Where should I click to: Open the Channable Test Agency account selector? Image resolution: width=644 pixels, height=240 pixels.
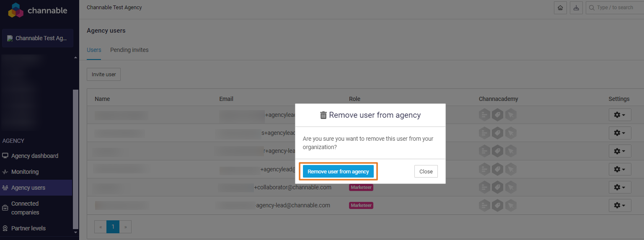click(x=38, y=38)
